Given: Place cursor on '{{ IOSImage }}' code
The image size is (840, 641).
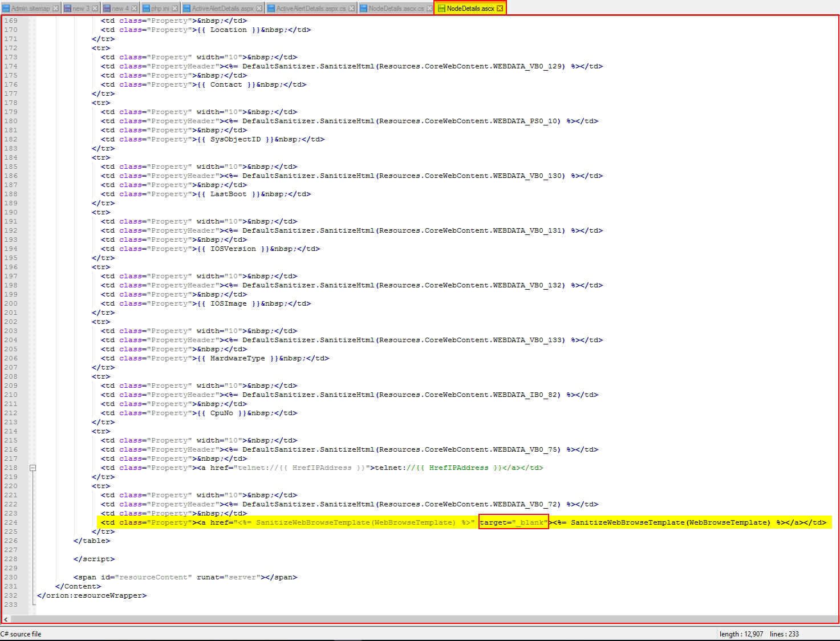Looking at the screenshot, I should point(229,303).
